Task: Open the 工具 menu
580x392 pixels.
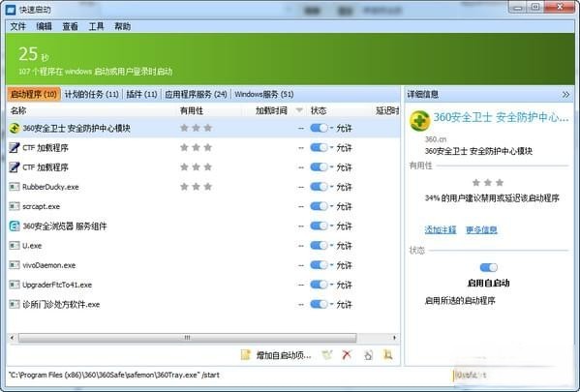Action: 96,26
